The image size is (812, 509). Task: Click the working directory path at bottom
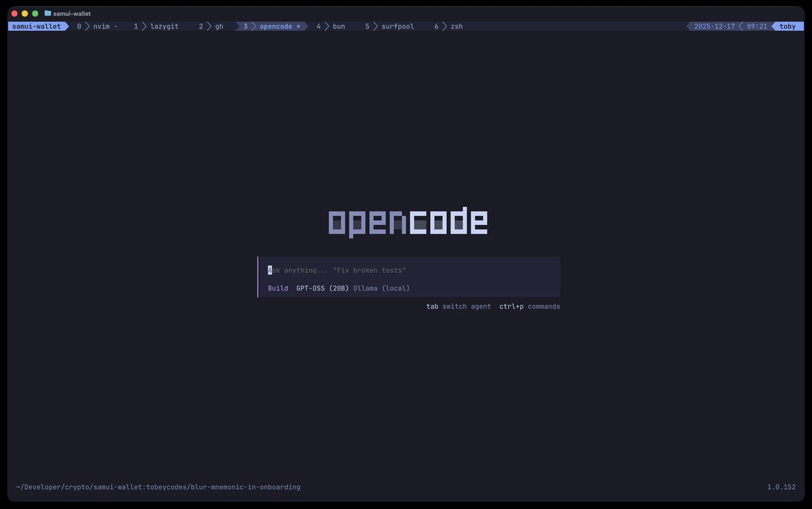coord(158,487)
